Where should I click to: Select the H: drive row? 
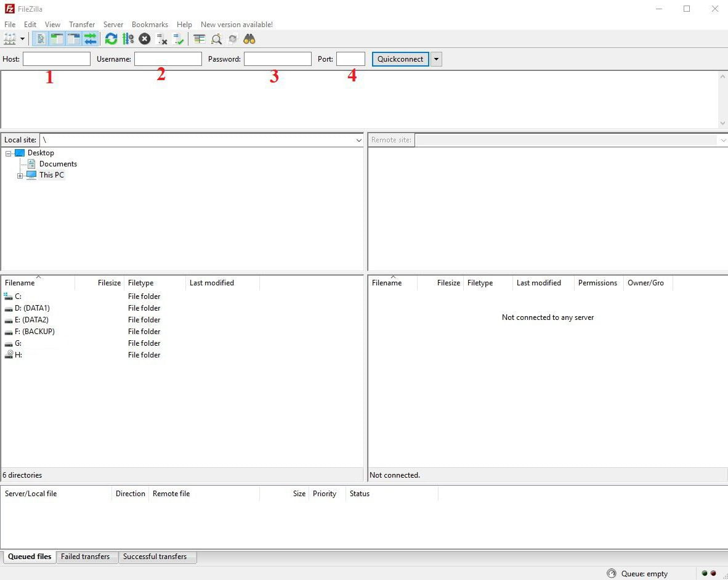(182, 354)
